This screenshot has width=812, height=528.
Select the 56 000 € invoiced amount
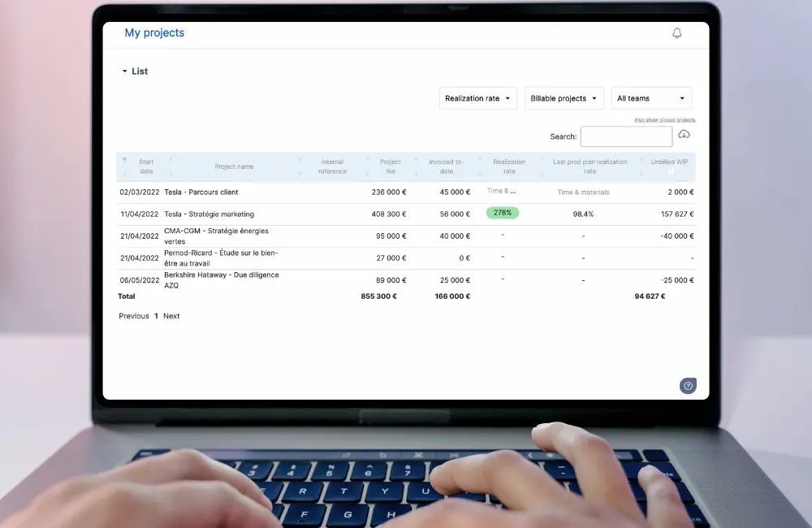click(456, 214)
